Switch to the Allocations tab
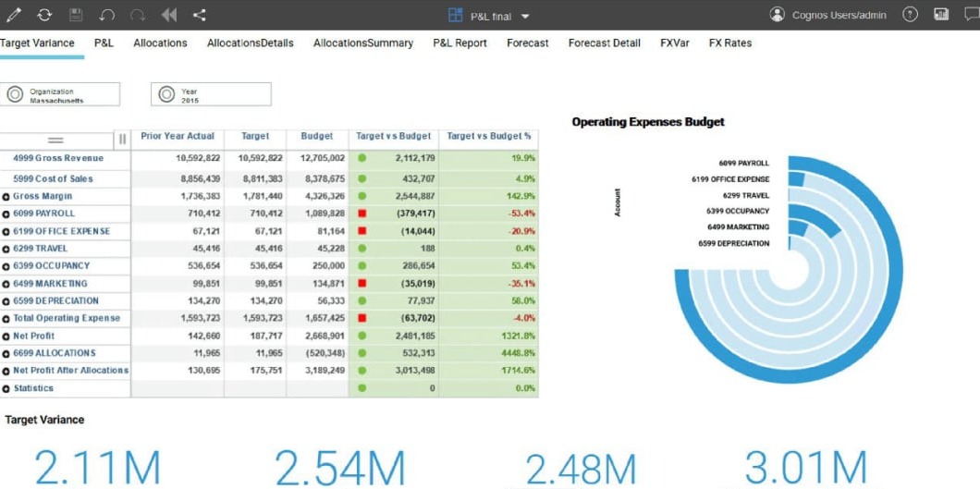980x489 pixels. [x=160, y=43]
